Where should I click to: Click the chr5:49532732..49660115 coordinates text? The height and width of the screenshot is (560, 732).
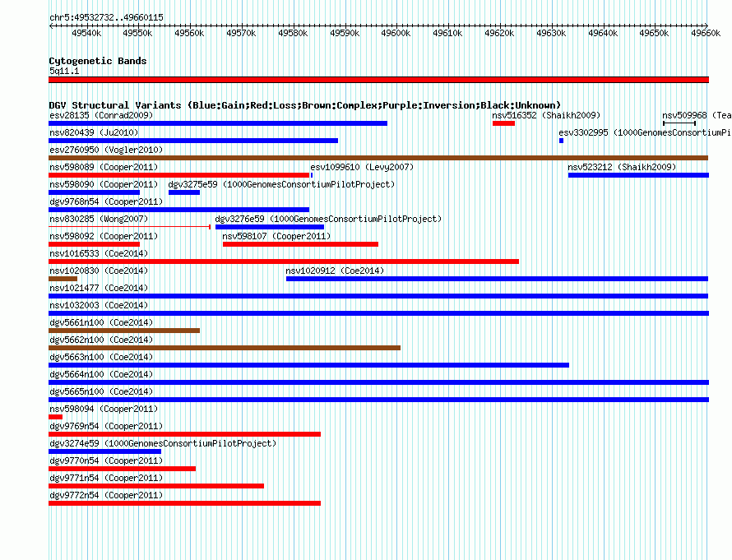[106, 18]
